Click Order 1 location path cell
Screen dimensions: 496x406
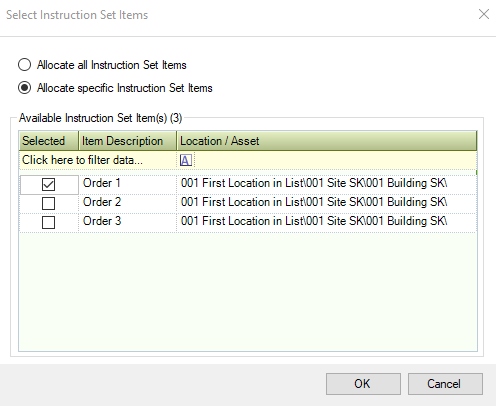[327, 184]
